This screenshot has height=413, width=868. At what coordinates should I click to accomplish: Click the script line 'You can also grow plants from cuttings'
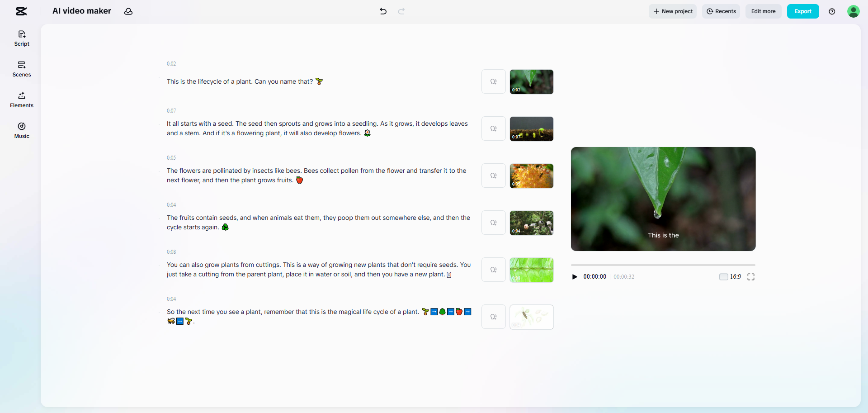tap(319, 270)
